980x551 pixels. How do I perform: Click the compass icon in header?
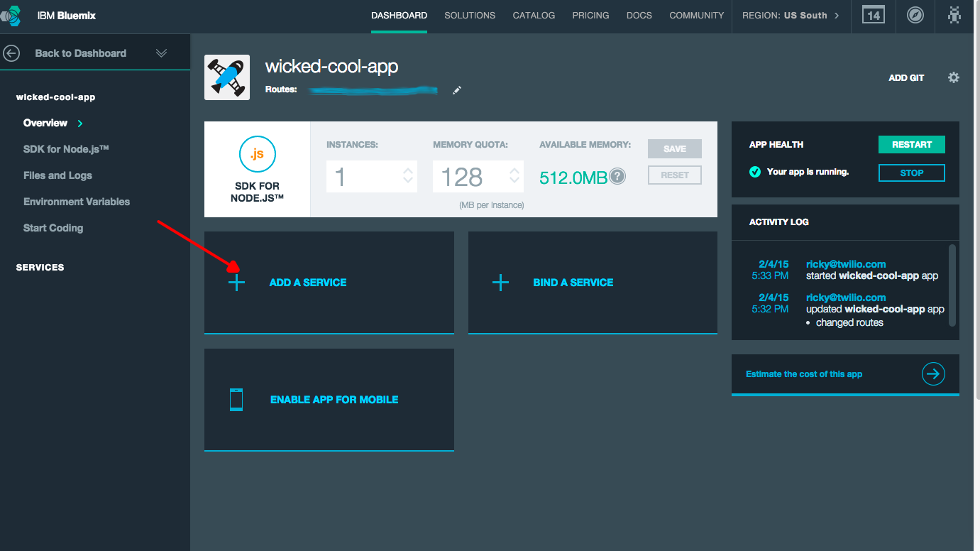click(915, 15)
